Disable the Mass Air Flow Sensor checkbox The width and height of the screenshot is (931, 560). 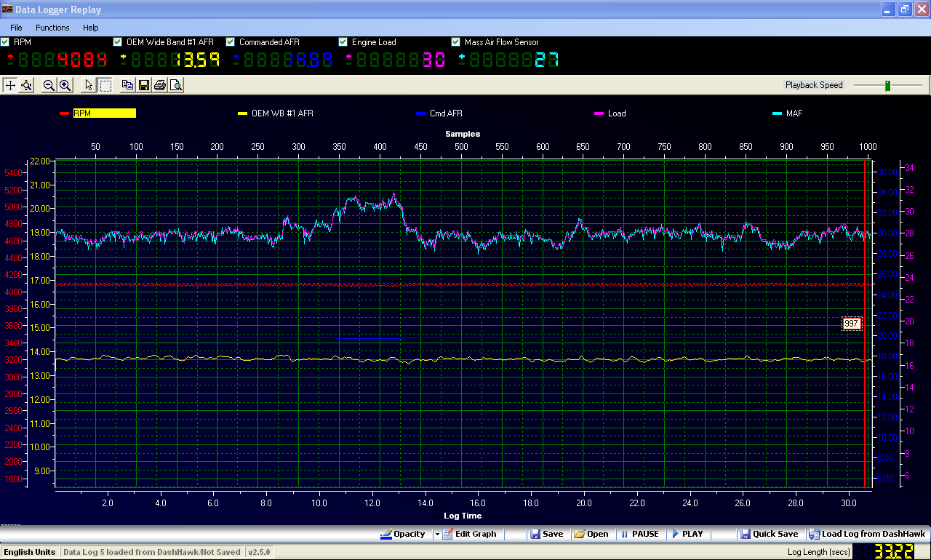[x=456, y=42]
